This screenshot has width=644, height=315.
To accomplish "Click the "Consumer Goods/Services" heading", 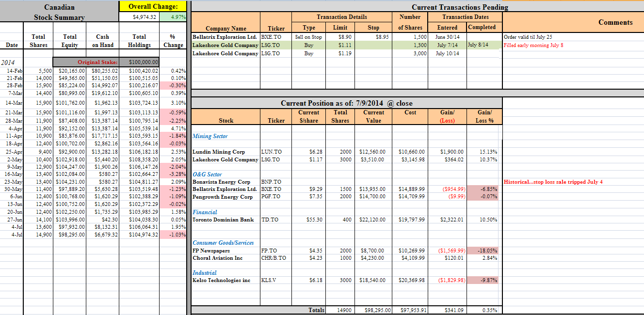I will pyautogui.click(x=223, y=243).
